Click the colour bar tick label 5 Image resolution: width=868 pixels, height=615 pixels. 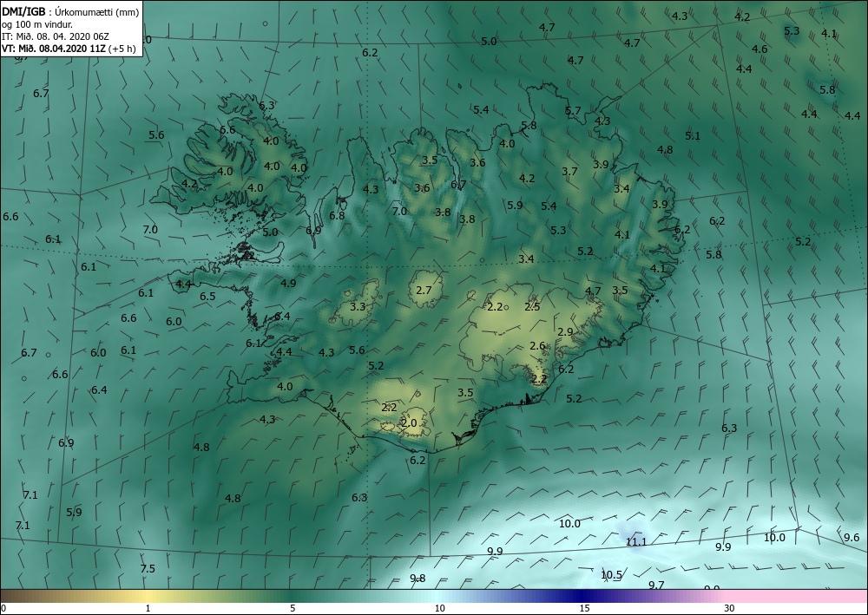click(x=293, y=608)
